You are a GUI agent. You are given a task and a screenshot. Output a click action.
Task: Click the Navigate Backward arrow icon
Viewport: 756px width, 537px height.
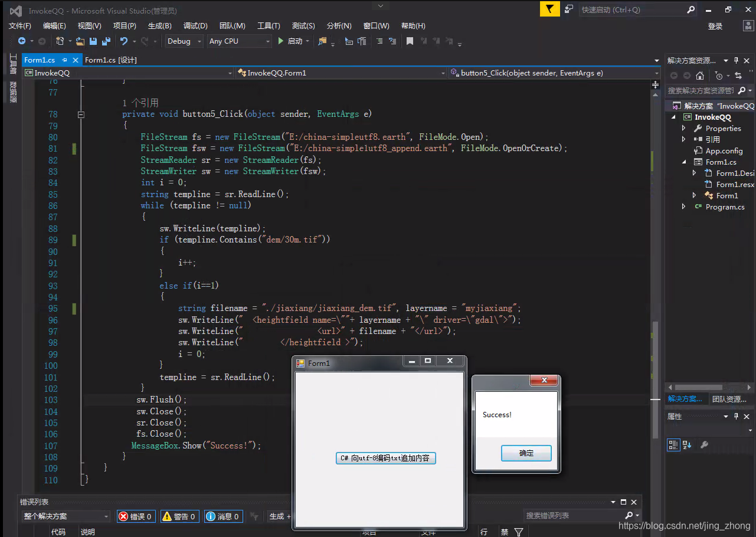pyautogui.click(x=22, y=41)
